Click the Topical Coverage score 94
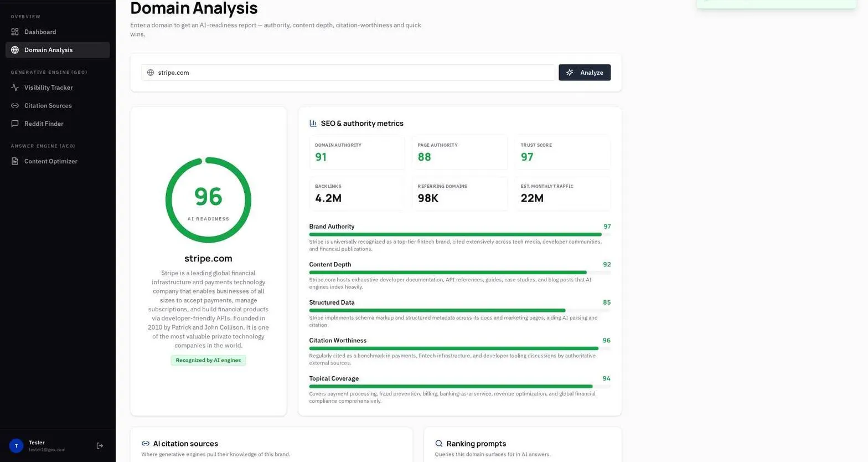Viewport: 868px width, 462px height. pos(607,379)
